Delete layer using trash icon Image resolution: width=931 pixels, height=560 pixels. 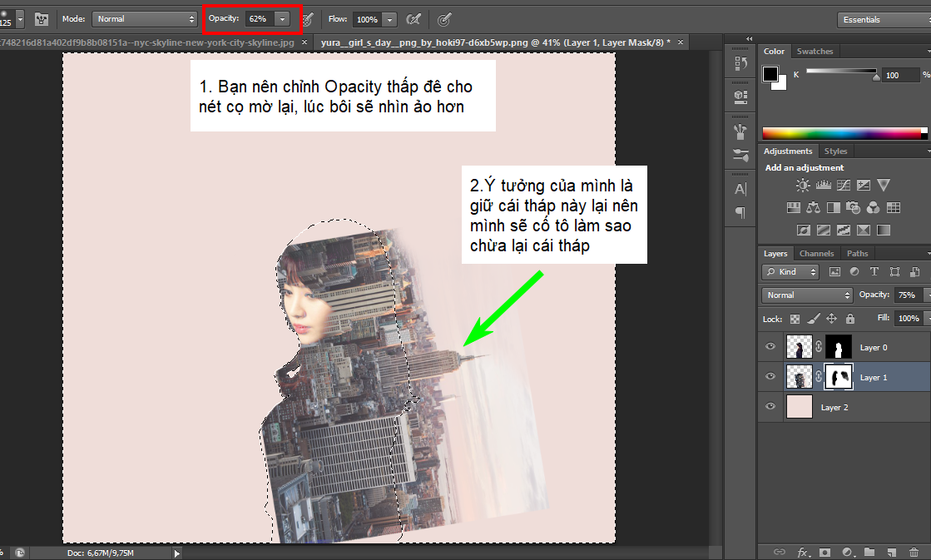(x=914, y=552)
